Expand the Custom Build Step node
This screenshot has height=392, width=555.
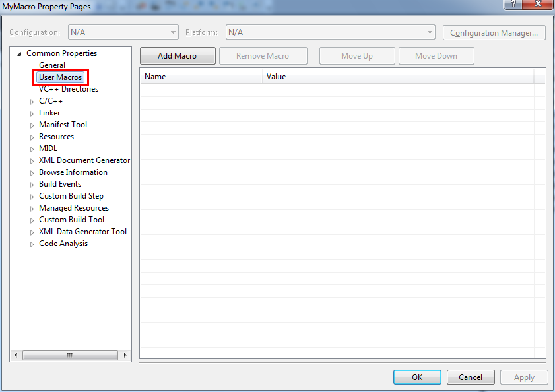(x=32, y=197)
